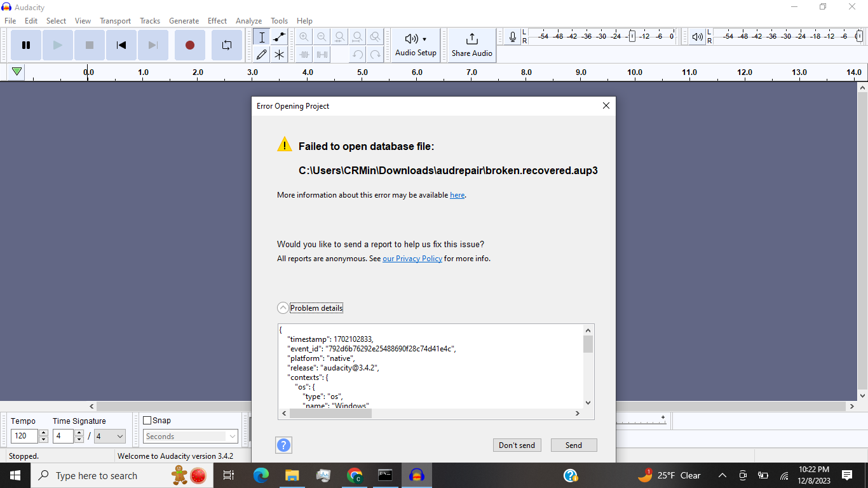Click the microphone icon to enable monitoring
This screenshot has width=868, height=488.
(x=512, y=36)
